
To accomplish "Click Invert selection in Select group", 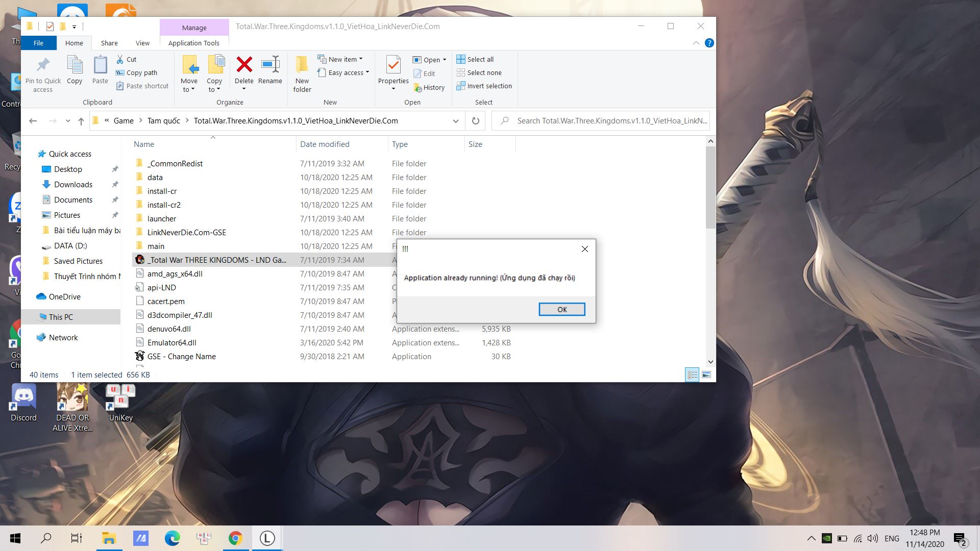I will coord(484,86).
